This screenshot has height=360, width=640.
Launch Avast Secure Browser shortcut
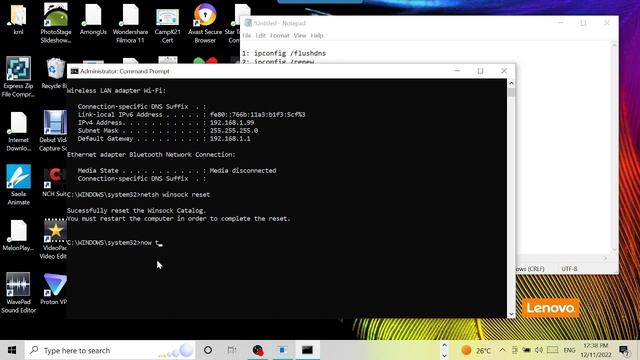point(205,22)
